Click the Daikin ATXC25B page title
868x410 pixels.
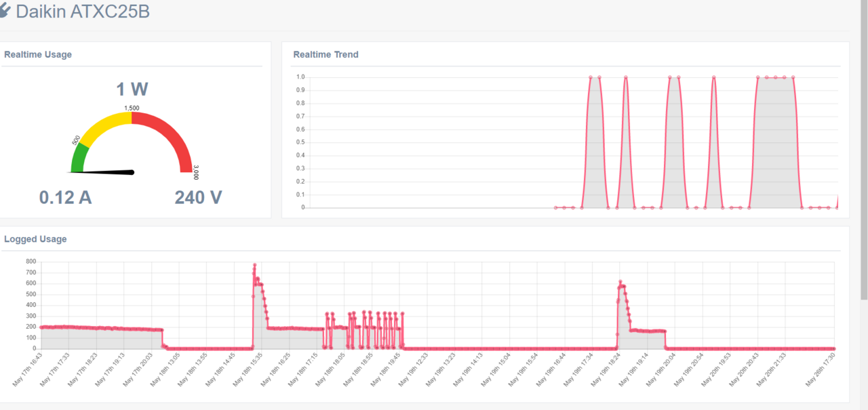coord(83,12)
